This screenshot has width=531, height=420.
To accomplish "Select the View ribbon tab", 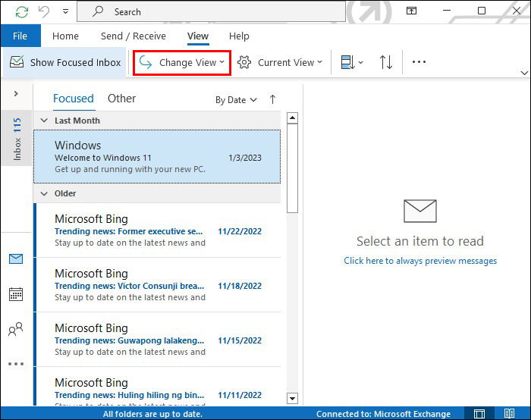I will pyautogui.click(x=198, y=36).
